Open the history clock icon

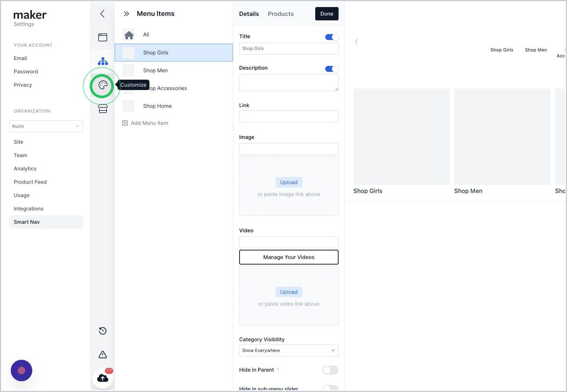click(103, 331)
